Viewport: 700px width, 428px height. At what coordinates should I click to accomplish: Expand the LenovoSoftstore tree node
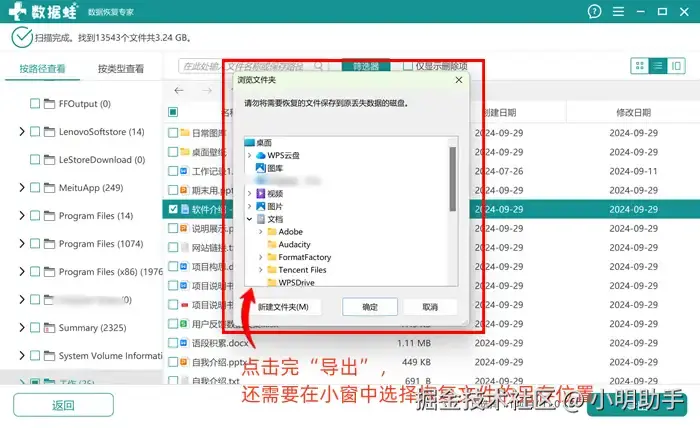[x=21, y=132]
